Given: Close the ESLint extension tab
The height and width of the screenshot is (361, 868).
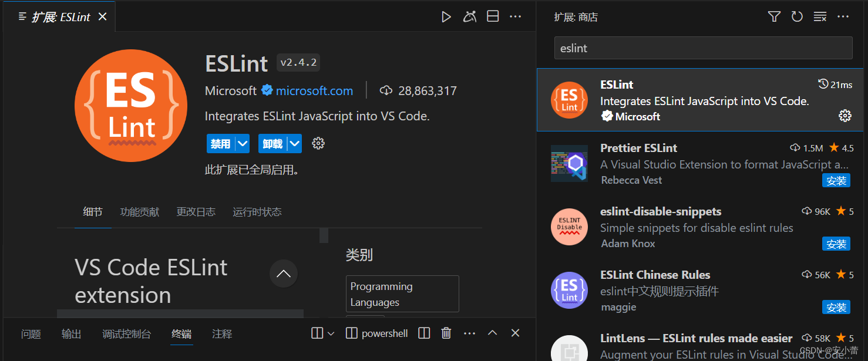Looking at the screenshot, I should (102, 17).
